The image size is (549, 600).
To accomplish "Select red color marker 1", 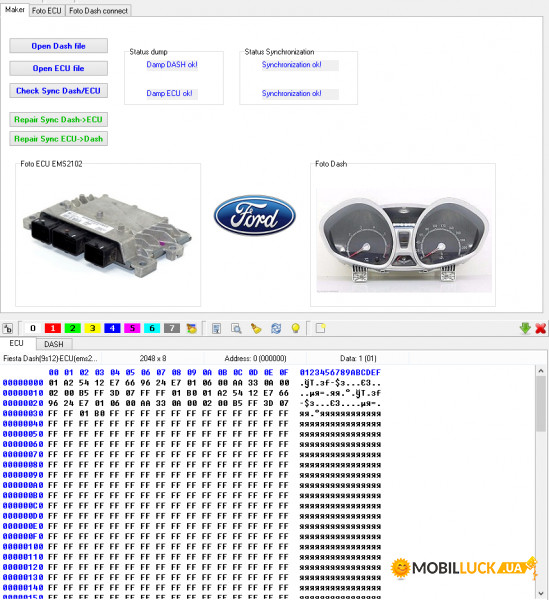I will click(x=53, y=328).
